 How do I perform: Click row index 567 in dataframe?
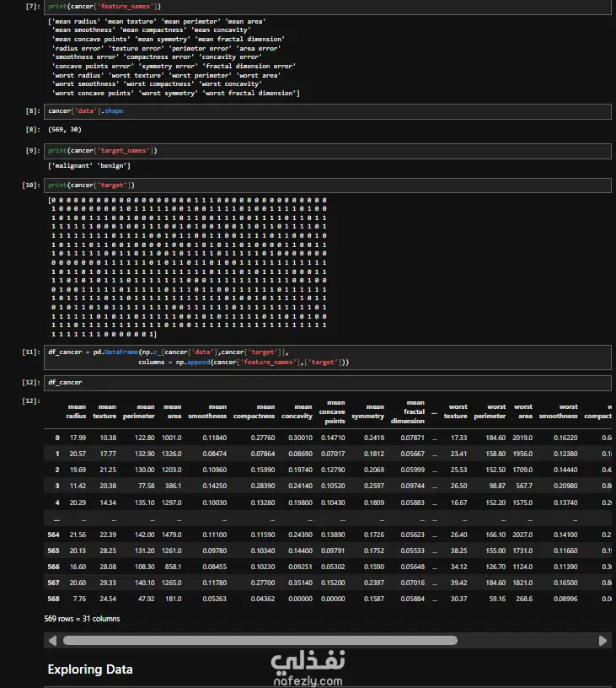point(53,583)
